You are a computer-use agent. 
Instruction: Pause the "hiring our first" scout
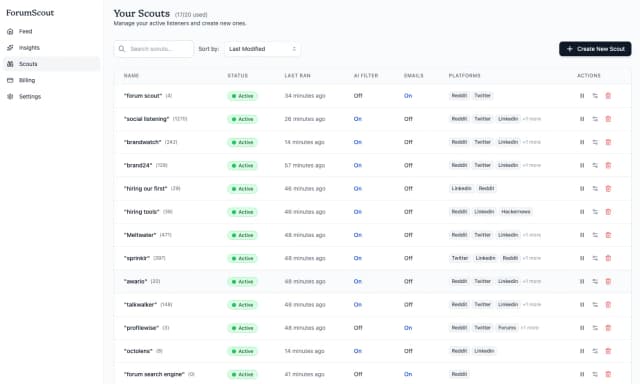(582, 189)
